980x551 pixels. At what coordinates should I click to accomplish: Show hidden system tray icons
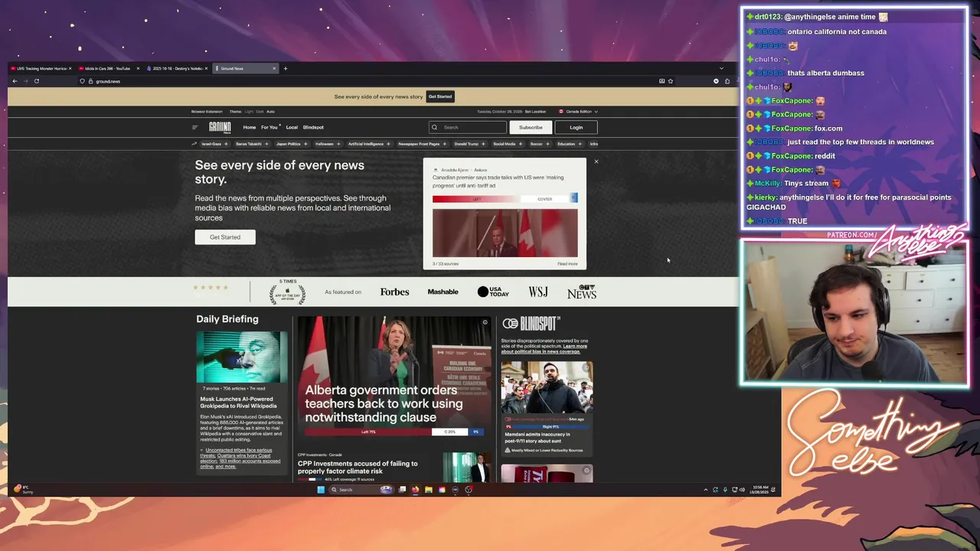(705, 490)
